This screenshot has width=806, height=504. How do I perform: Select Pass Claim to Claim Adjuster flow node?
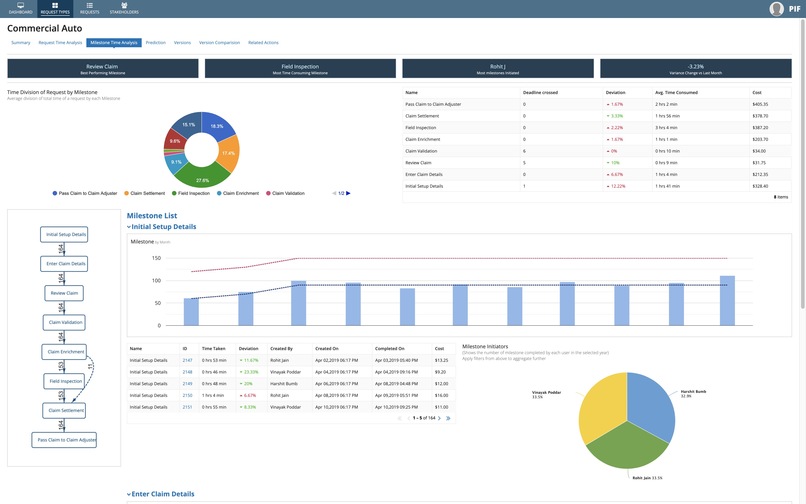pyautogui.click(x=64, y=440)
